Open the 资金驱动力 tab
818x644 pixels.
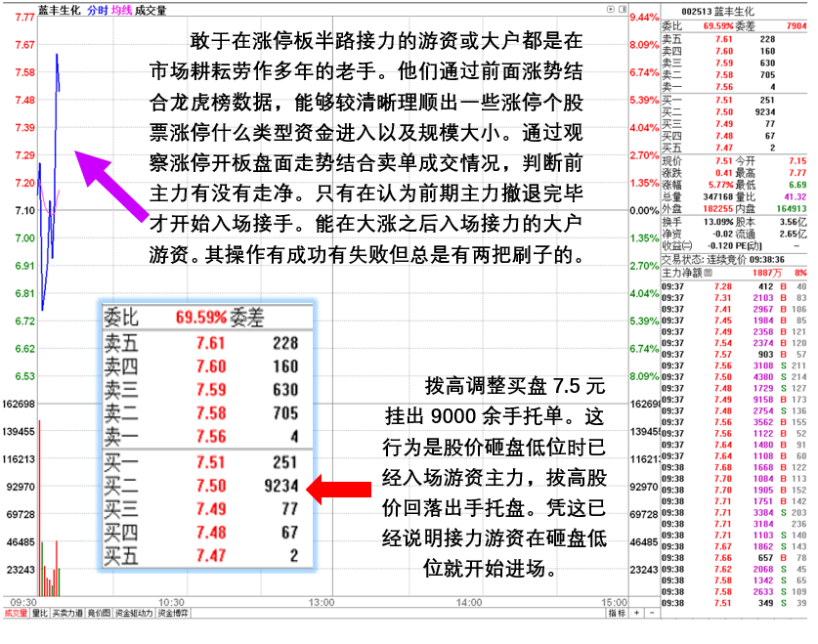[133, 614]
